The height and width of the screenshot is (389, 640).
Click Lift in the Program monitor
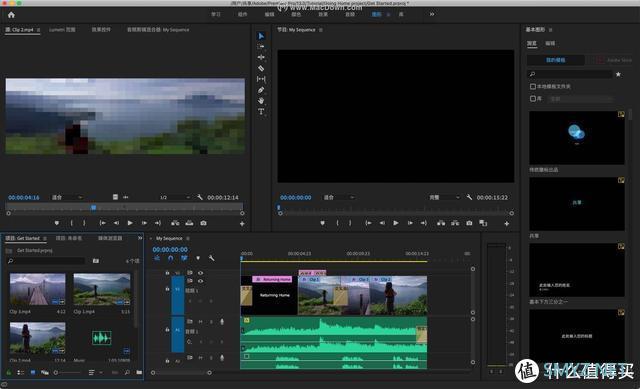[441, 223]
